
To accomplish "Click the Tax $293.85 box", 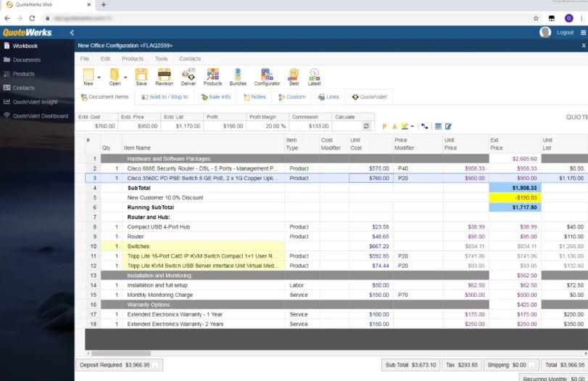I will (462, 365).
